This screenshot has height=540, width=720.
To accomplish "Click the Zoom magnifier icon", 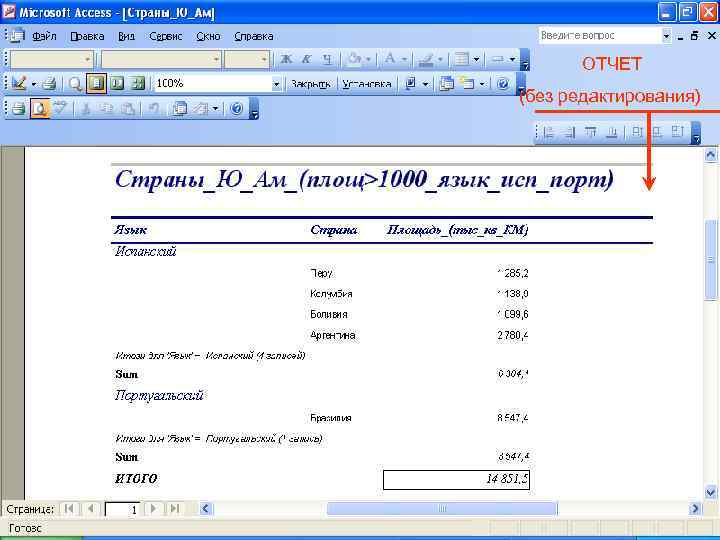I will pos(75,84).
